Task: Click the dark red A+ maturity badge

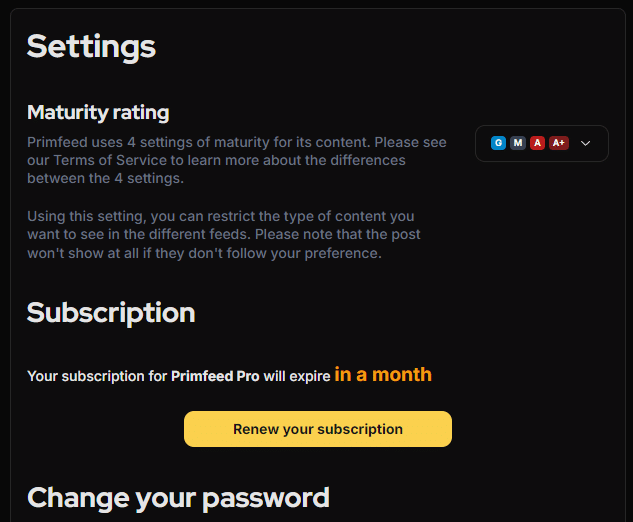Action: [x=559, y=143]
